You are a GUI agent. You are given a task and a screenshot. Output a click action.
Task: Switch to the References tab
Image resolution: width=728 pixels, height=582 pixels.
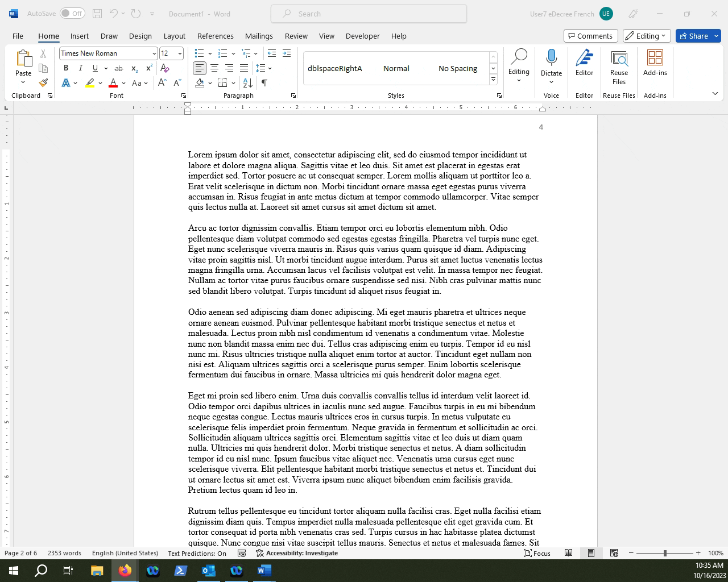click(x=215, y=36)
